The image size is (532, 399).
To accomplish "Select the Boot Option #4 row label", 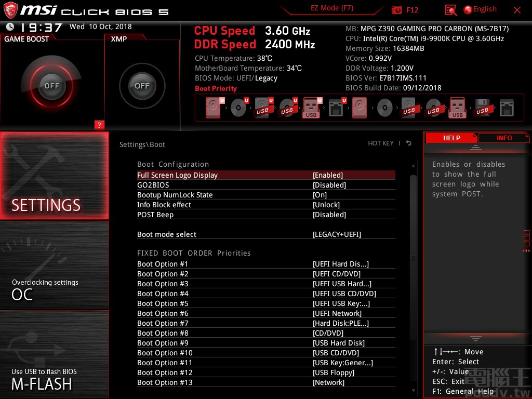I will tap(163, 294).
